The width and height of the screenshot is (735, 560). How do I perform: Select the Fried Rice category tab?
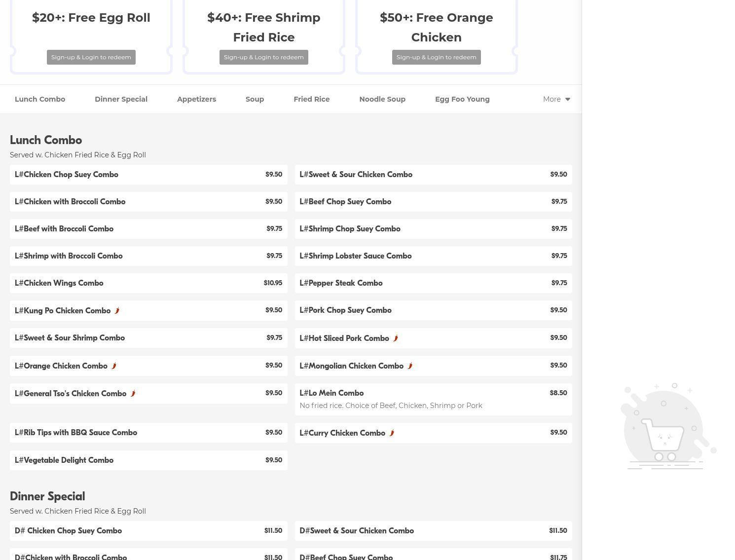312,99
